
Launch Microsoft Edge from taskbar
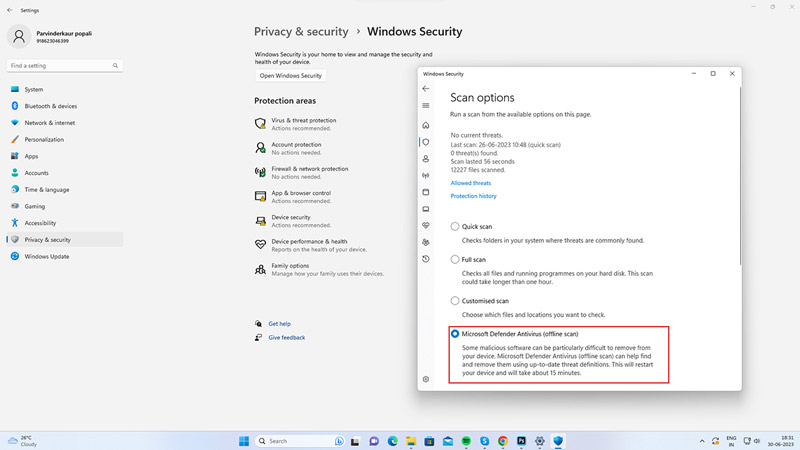tap(392, 441)
